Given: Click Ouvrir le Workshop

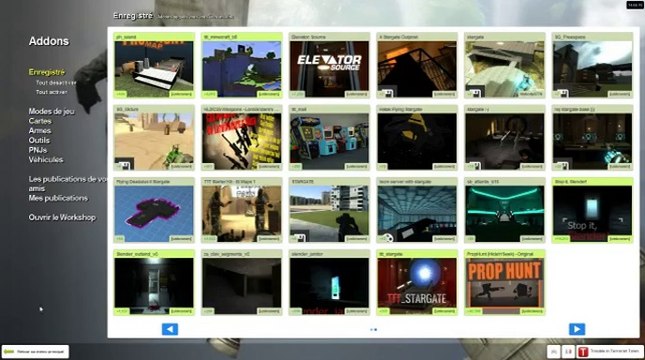Looking at the screenshot, I should point(62,217).
